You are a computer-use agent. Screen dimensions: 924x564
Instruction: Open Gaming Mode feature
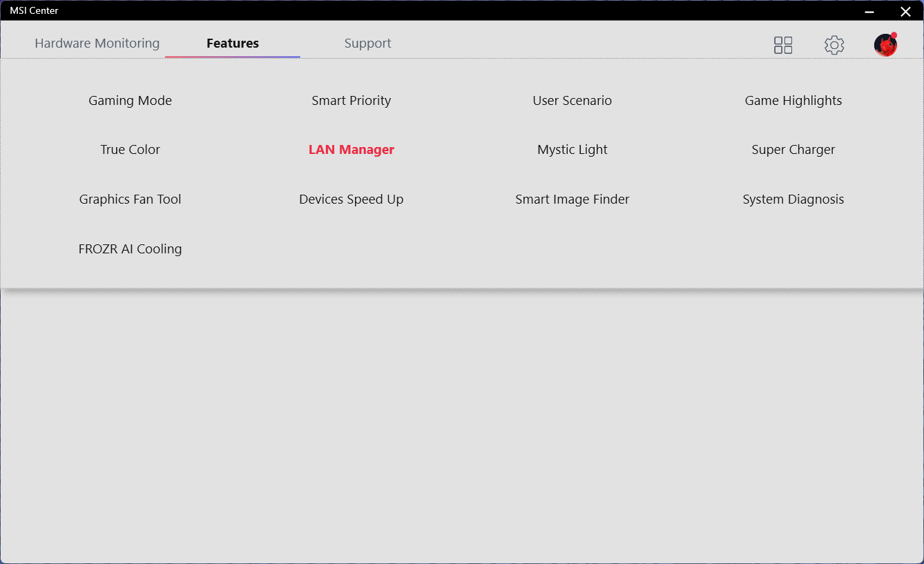[131, 101]
